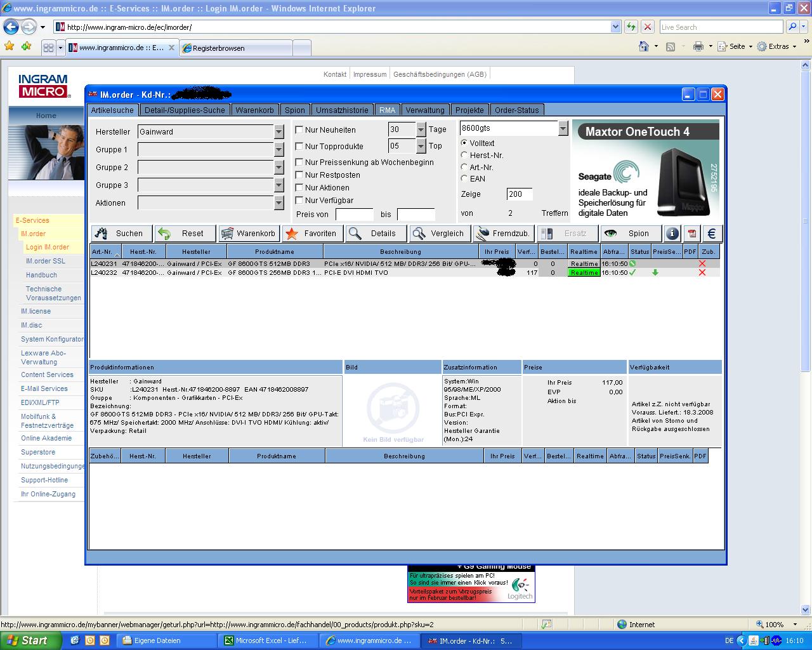
Task: Click the Reset green arrow button
Action: point(186,234)
